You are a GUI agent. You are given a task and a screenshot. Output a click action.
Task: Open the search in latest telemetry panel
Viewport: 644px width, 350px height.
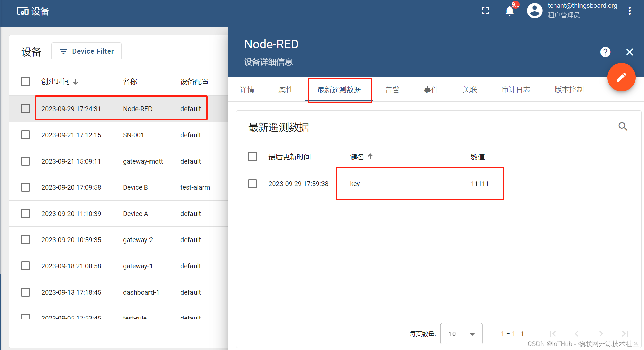point(623,127)
